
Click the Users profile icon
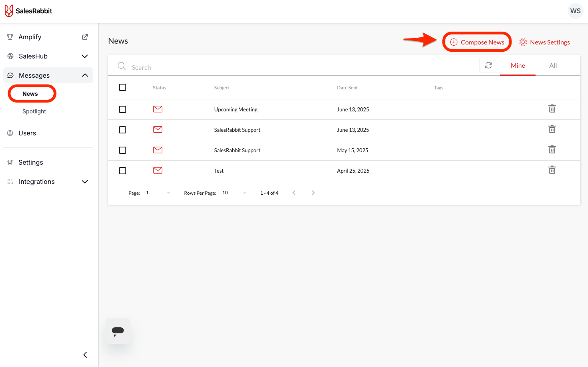point(10,133)
